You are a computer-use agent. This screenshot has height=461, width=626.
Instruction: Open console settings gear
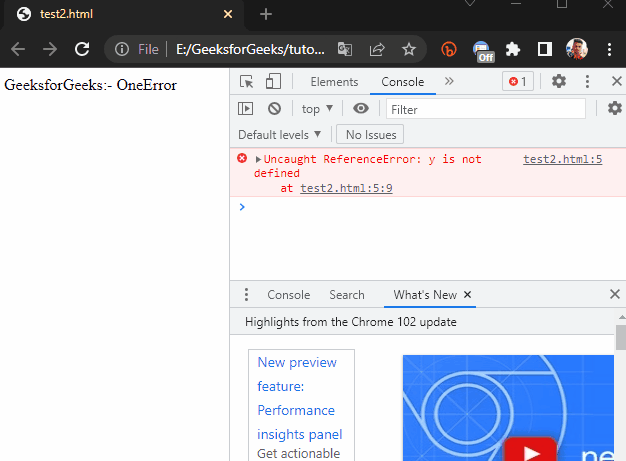tap(614, 108)
